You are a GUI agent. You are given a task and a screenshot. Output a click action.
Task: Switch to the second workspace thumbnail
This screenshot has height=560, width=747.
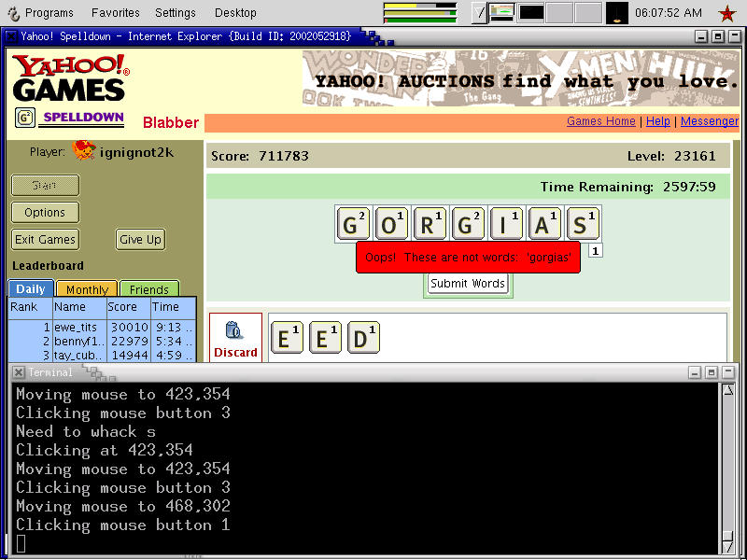click(x=531, y=13)
